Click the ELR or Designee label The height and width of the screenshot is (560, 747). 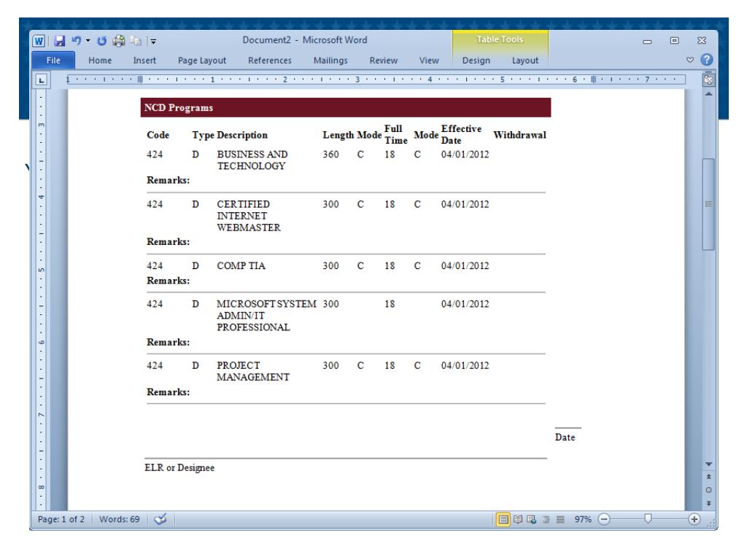point(179,467)
